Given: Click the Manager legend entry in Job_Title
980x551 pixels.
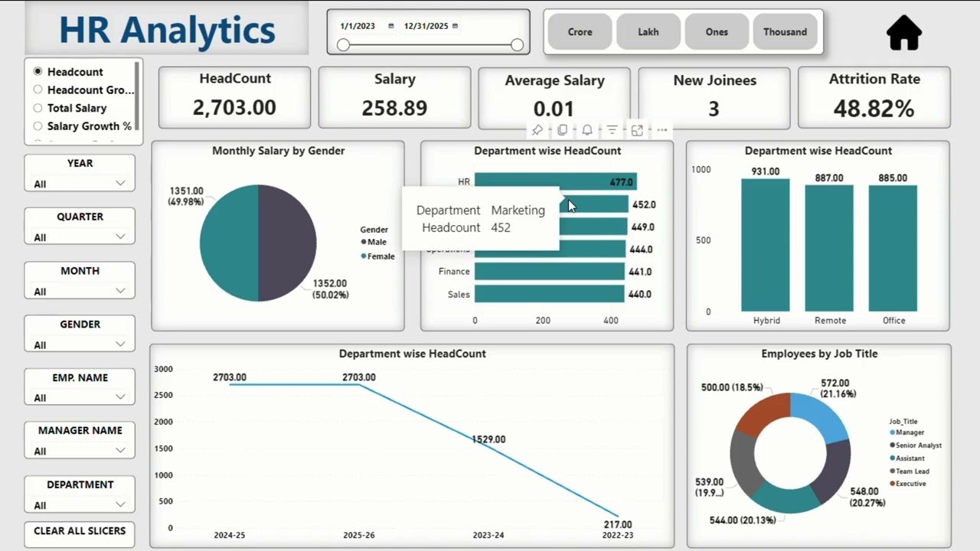Looking at the screenshot, I should coord(907,432).
